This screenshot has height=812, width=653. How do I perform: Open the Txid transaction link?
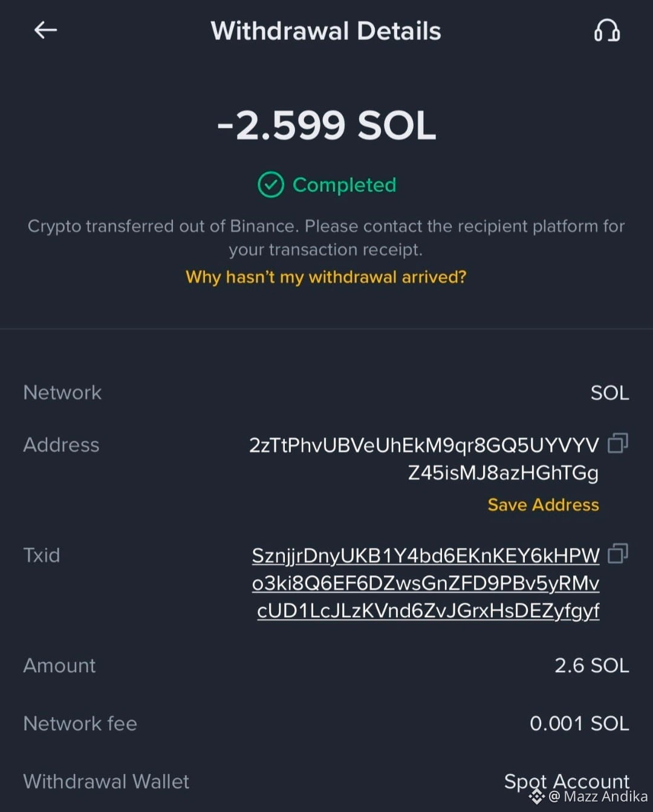pyautogui.click(x=426, y=583)
